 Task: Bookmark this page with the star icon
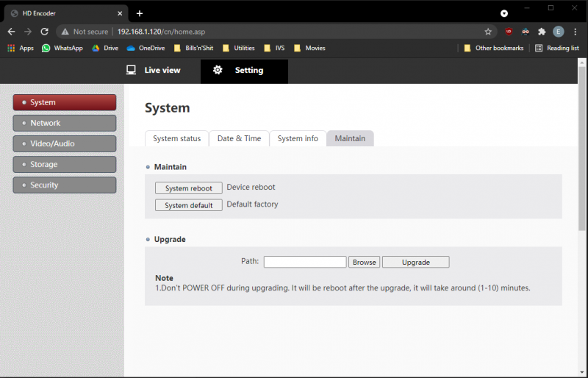(x=488, y=32)
